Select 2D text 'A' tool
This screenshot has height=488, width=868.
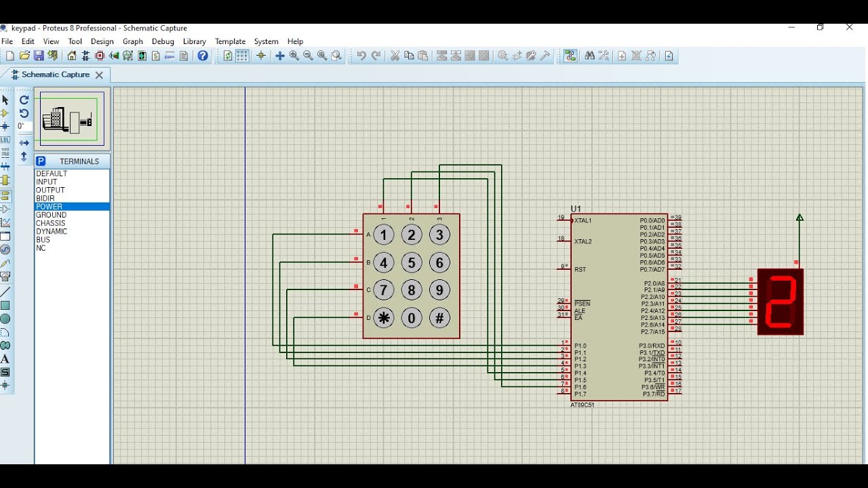(5, 359)
